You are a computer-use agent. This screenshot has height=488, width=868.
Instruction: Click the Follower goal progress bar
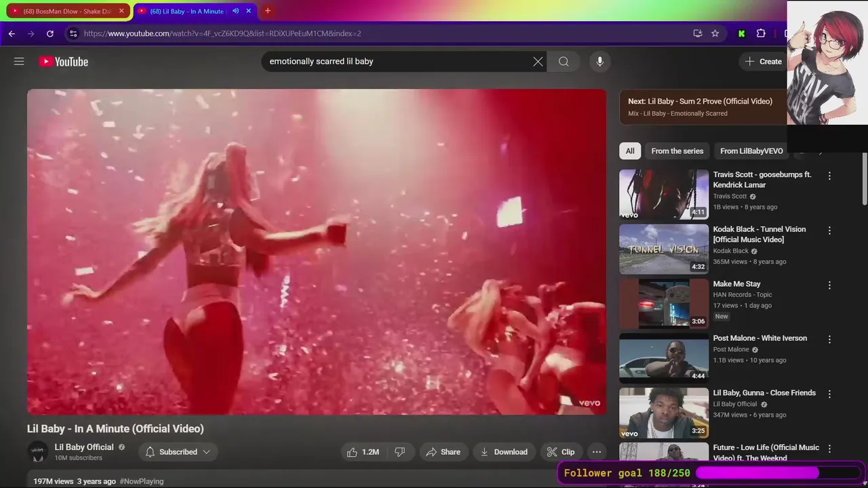778,473
